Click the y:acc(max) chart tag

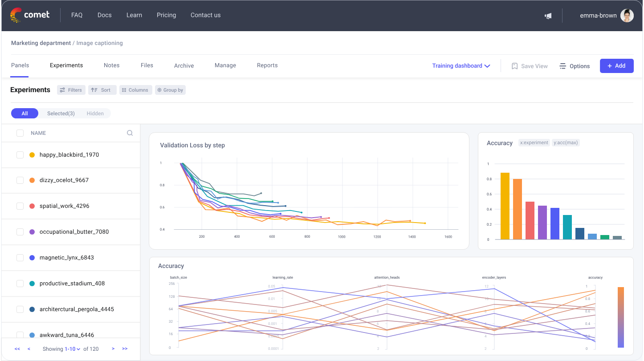click(x=566, y=143)
